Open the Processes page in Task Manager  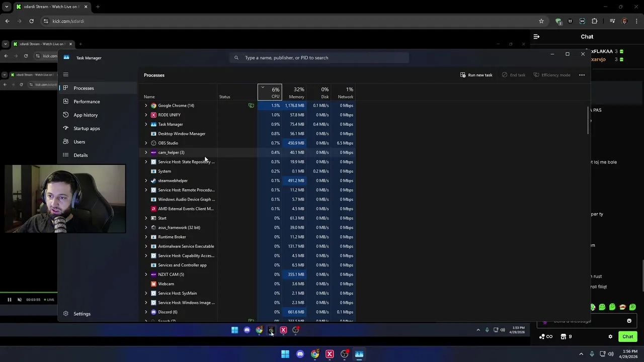(x=98, y=88)
